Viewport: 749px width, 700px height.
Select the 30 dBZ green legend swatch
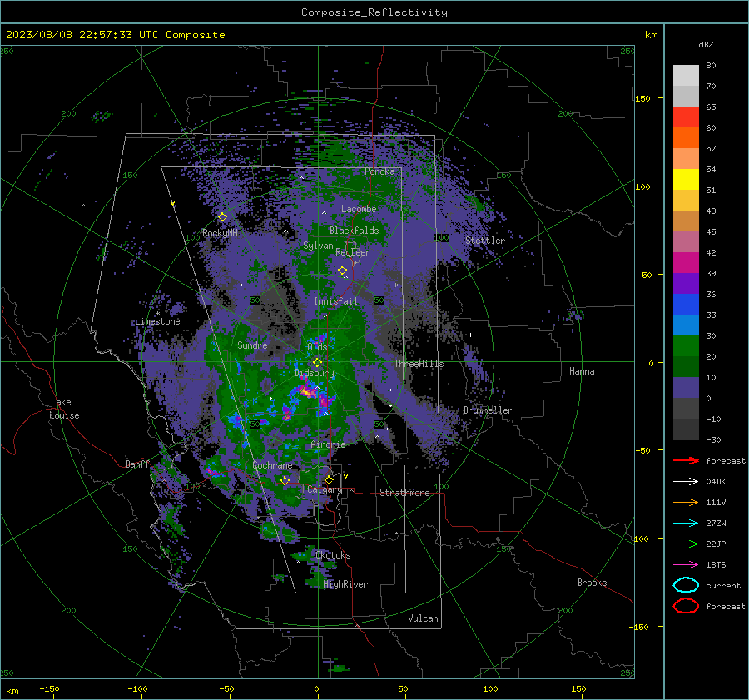pos(686,345)
